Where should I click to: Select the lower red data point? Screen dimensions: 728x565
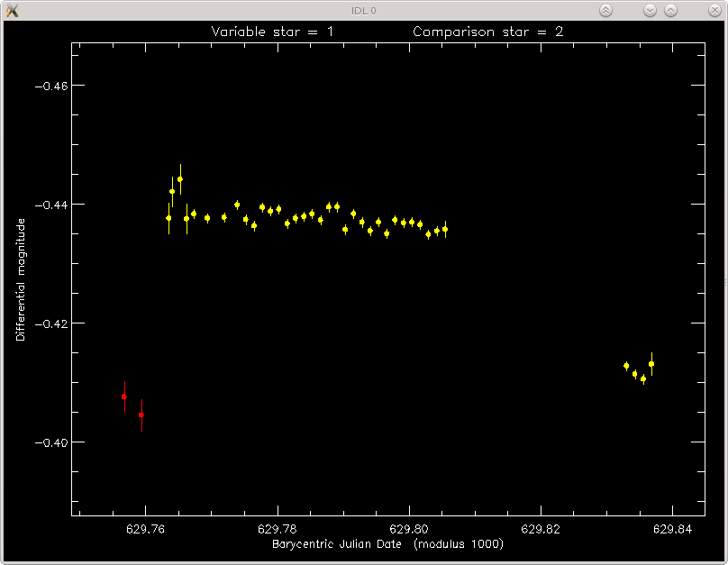point(141,415)
